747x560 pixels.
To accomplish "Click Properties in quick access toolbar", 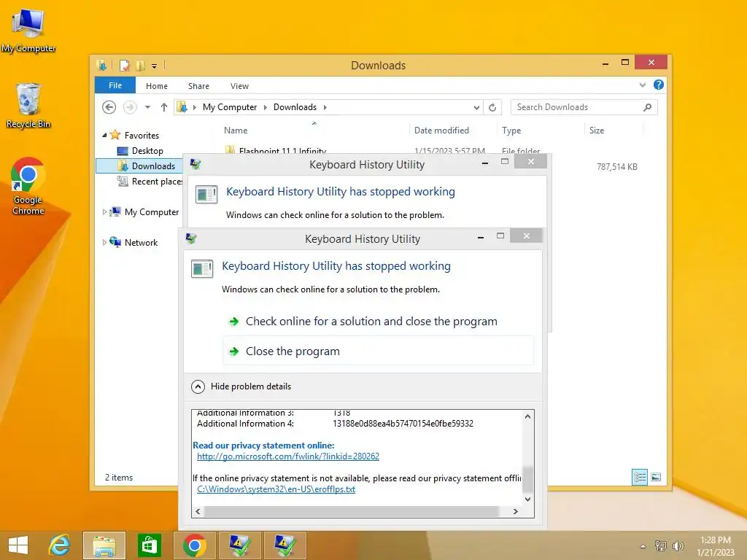I will pos(124,65).
